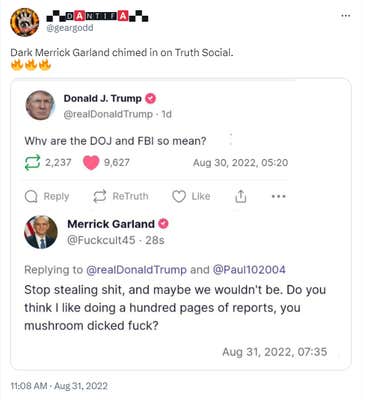
Task: Click the @realDonaldTrump mention link in reply
Action: click(x=136, y=270)
